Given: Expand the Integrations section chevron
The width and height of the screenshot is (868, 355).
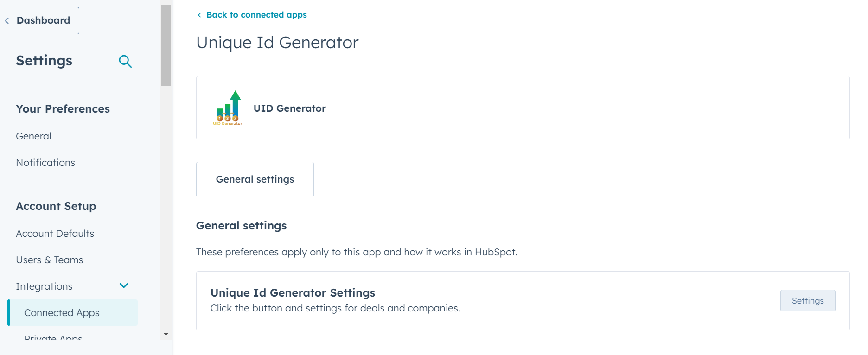Looking at the screenshot, I should click(x=124, y=286).
